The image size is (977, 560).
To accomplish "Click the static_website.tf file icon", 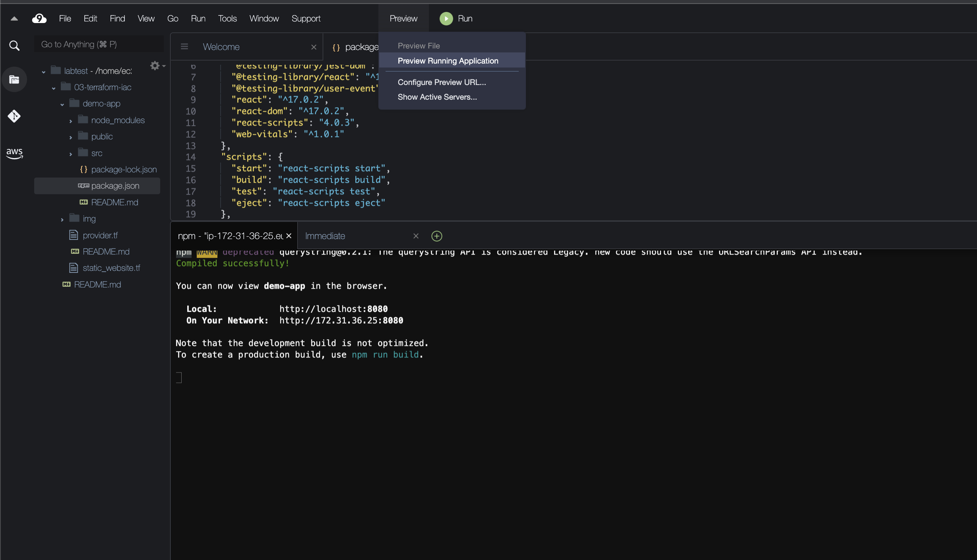I will pyautogui.click(x=74, y=268).
